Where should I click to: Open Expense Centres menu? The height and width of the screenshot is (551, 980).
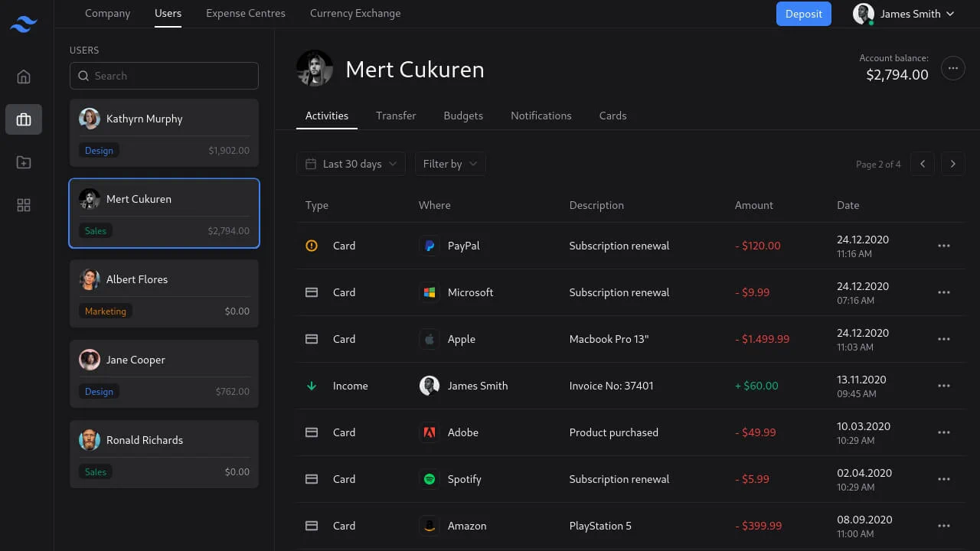(x=246, y=13)
